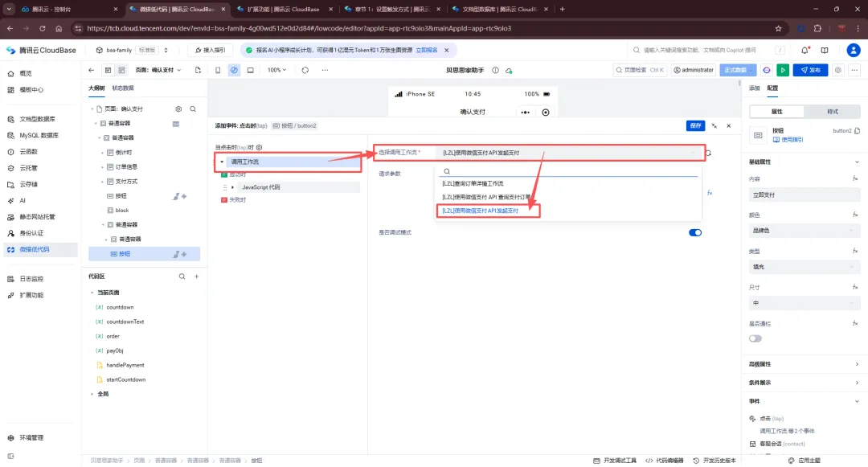Select the 配置 tab in right panel

pos(772,88)
